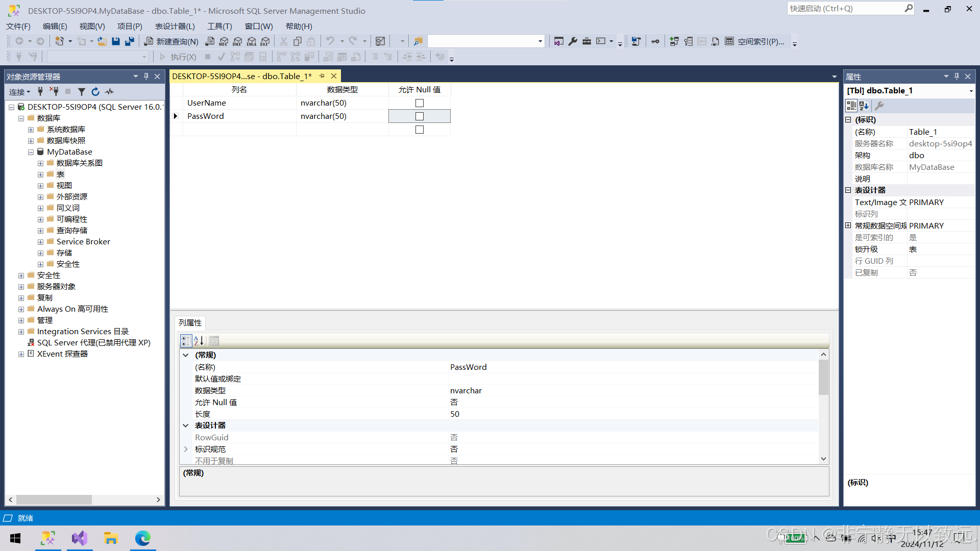The width and height of the screenshot is (980, 551).
Task: Launch Microsoft Edge from the taskbar
Action: click(143, 538)
